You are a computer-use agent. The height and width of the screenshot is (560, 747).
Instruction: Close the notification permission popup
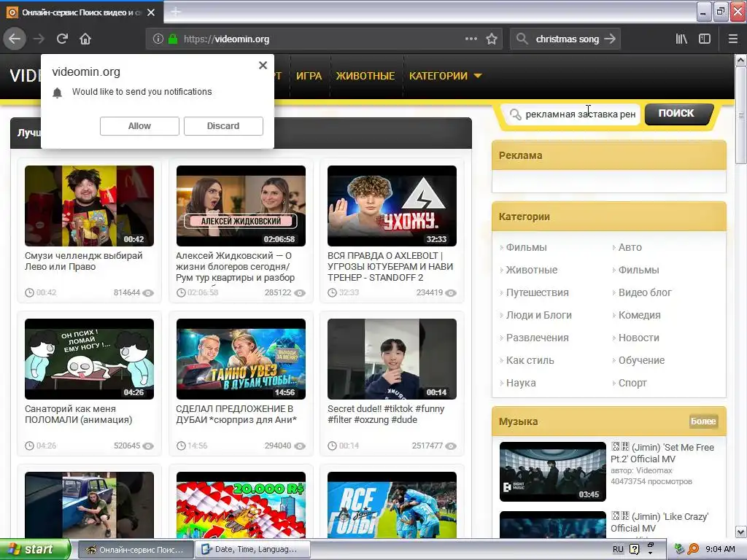[263, 65]
